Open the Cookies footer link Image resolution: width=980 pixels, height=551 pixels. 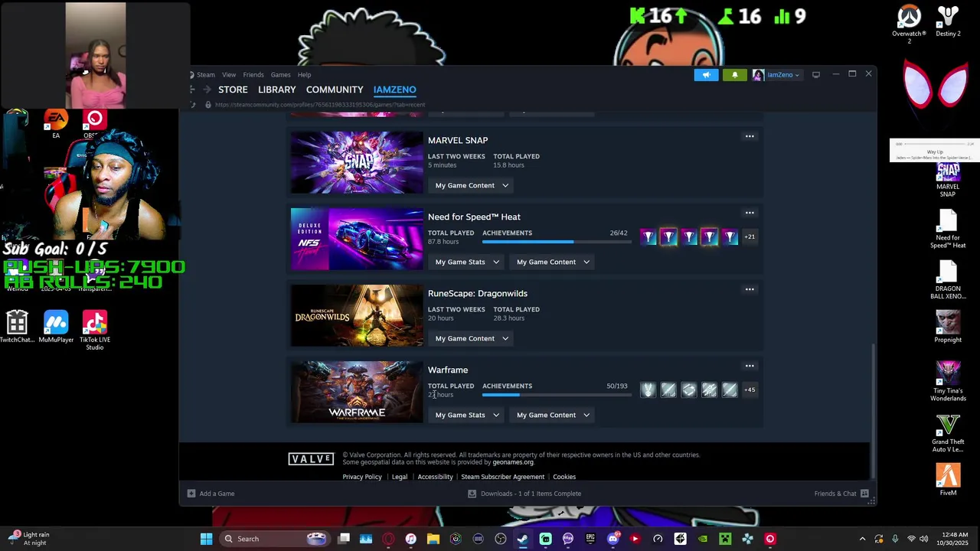tap(564, 477)
